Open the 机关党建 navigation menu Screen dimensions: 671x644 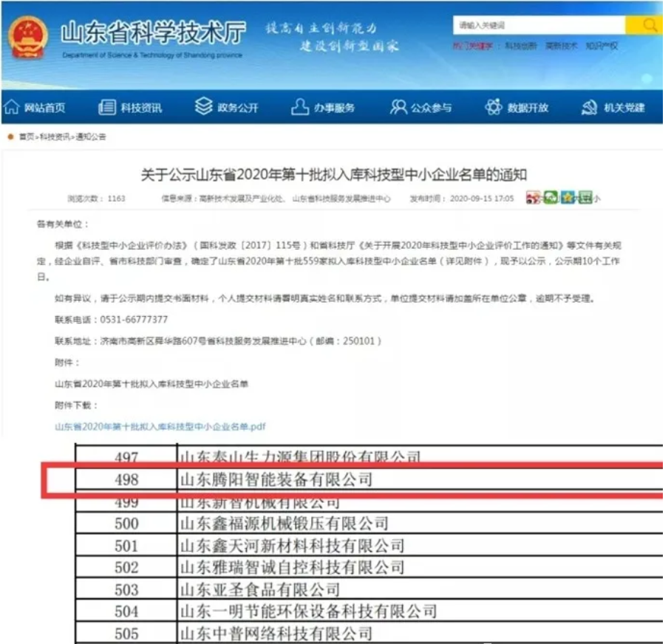[613, 107]
